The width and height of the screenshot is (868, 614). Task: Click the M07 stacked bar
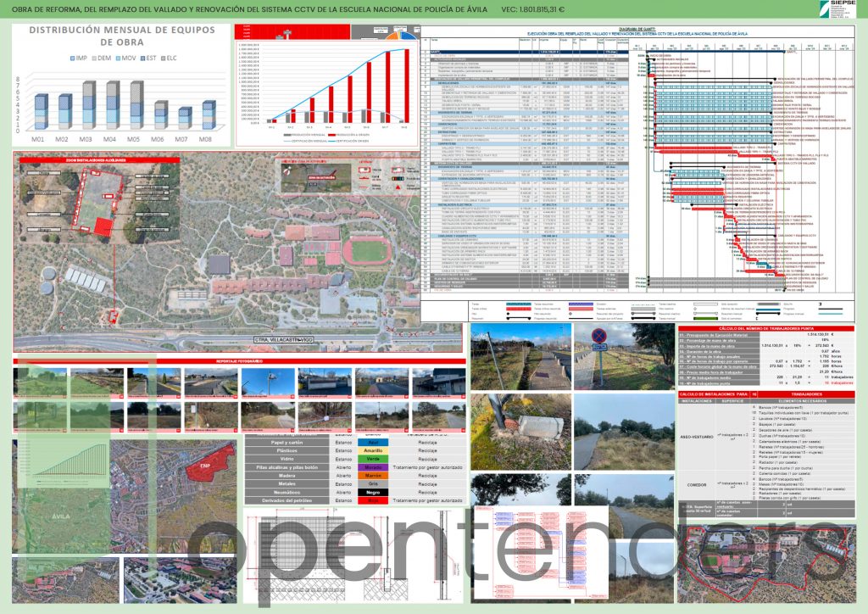(x=184, y=119)
